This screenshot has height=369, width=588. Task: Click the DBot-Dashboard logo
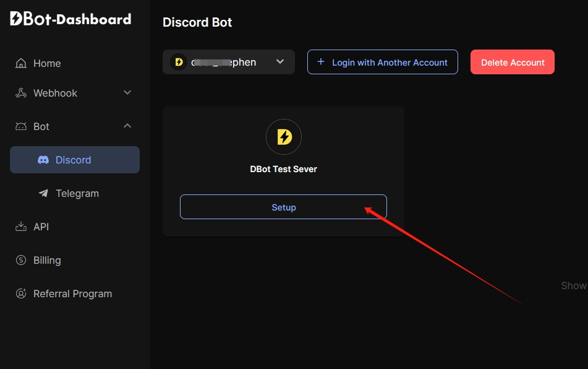(70, 19)
